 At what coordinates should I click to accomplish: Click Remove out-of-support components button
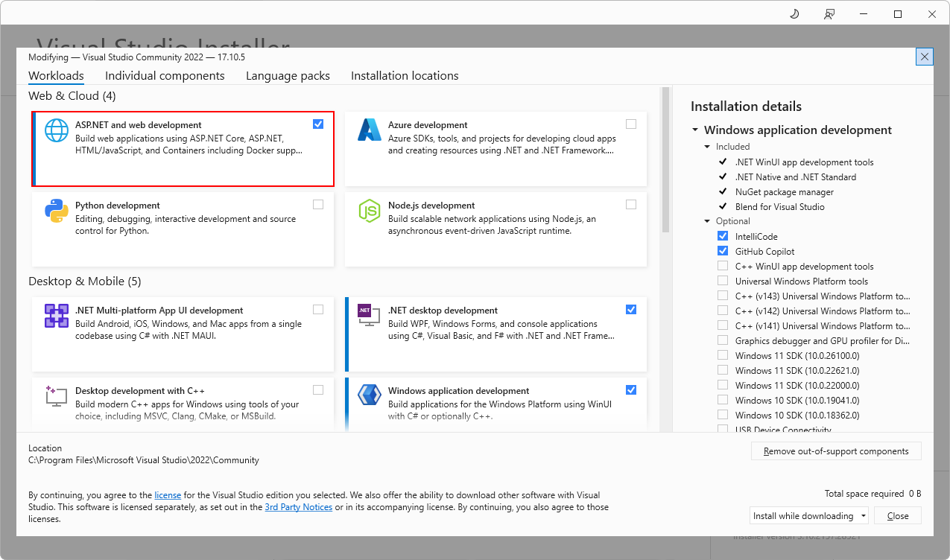836,451
